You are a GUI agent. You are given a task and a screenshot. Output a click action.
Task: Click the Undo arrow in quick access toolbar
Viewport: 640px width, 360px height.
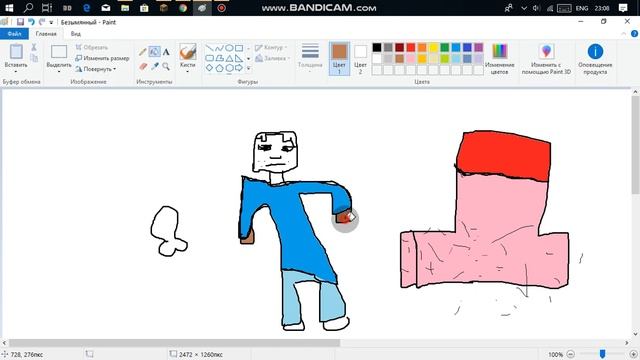tap(31, 22)
